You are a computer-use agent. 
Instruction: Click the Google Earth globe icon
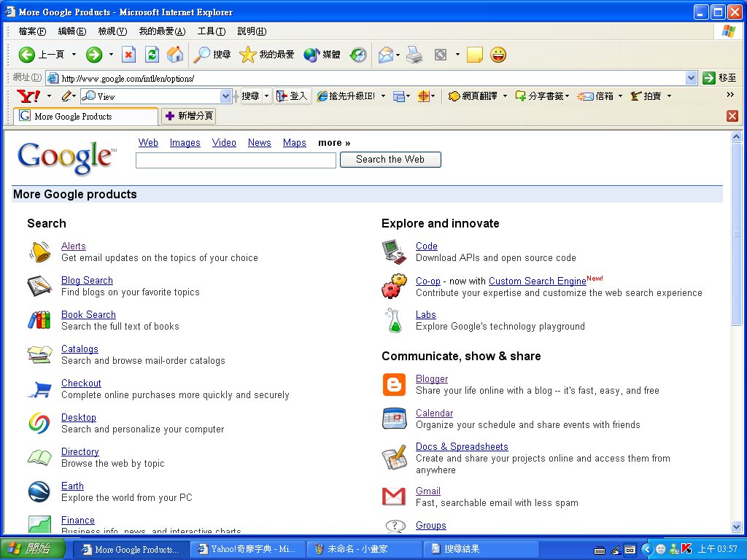coord(39,491)
